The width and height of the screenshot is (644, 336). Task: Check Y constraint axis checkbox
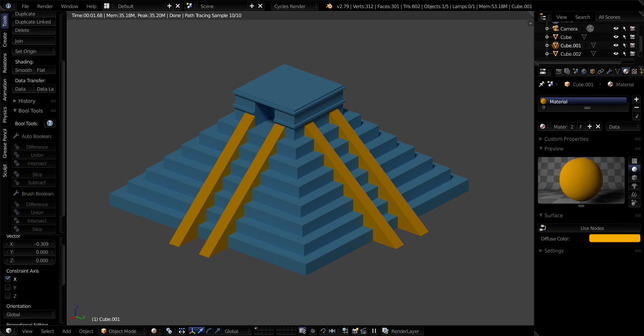click(x=8, y=287)
